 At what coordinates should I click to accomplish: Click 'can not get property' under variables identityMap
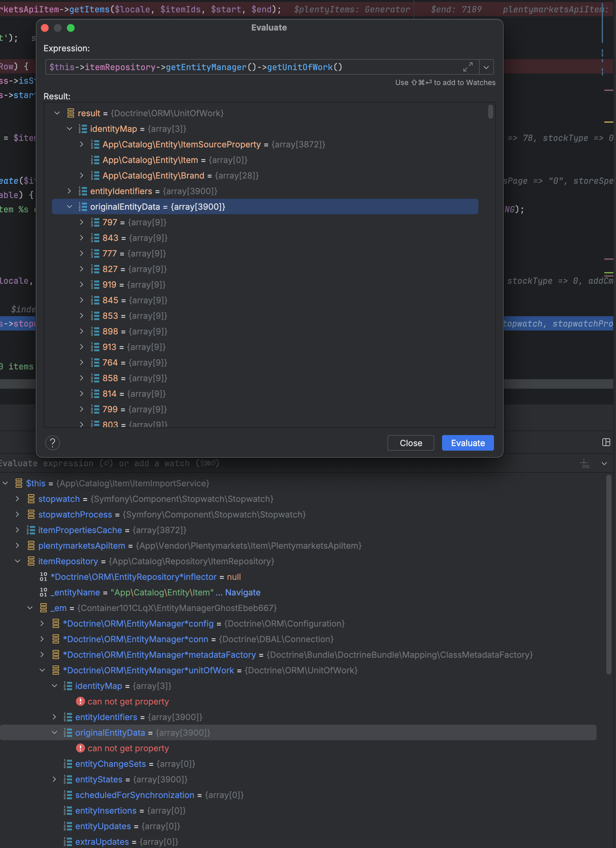(x=128, y=702)
